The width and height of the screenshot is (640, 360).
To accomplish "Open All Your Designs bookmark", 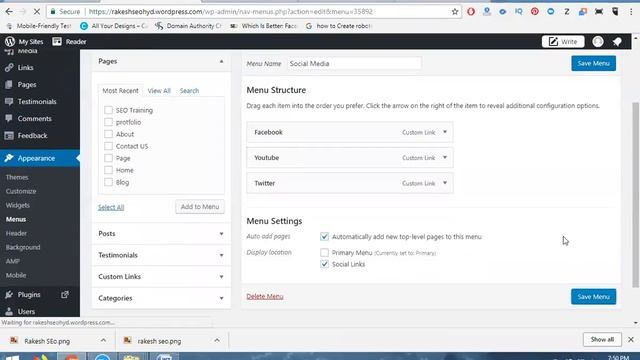I will click(114, 26).
